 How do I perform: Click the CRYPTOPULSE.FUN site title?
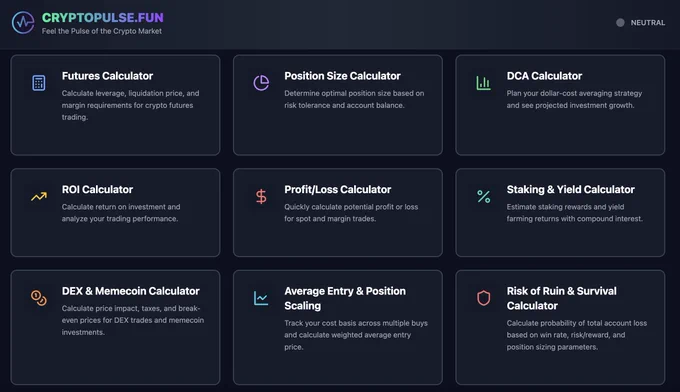(102, 17)
